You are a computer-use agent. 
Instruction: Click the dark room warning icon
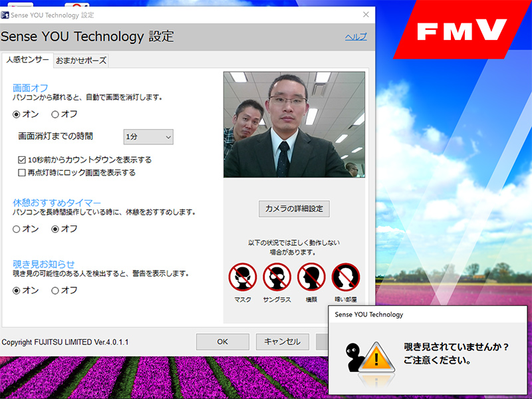(x=346, y=277)
